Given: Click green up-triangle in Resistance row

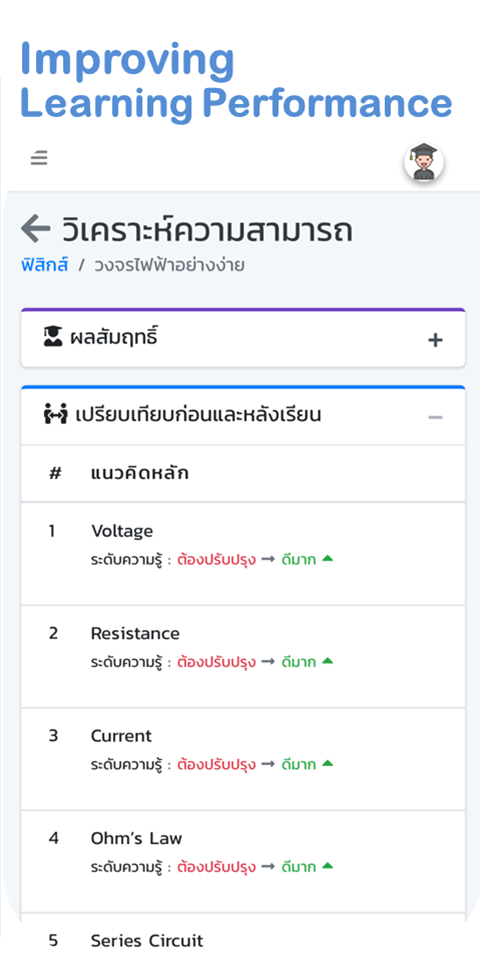Looking at the screenshot, I should pyautogui.click(x=328, y=661).
